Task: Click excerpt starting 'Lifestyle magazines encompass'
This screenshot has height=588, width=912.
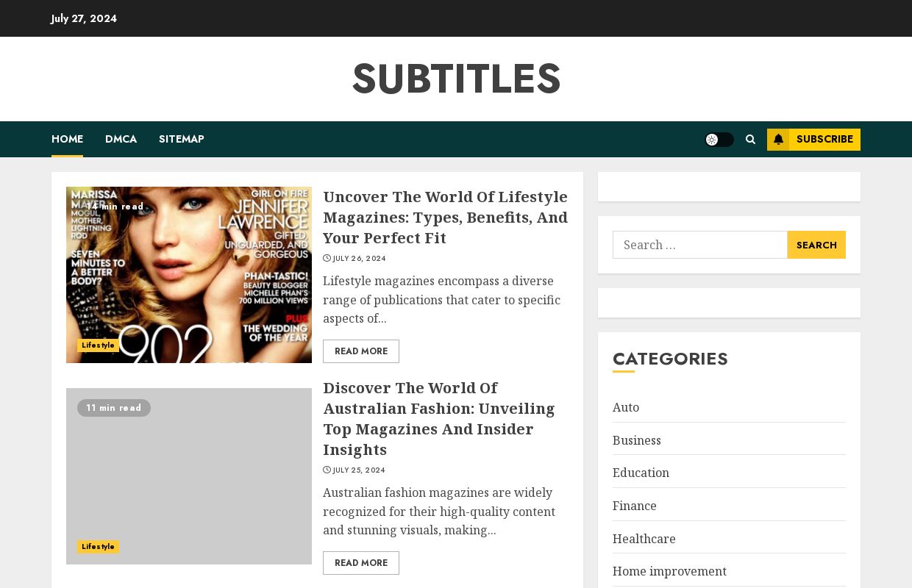Action: click(442, 300)
